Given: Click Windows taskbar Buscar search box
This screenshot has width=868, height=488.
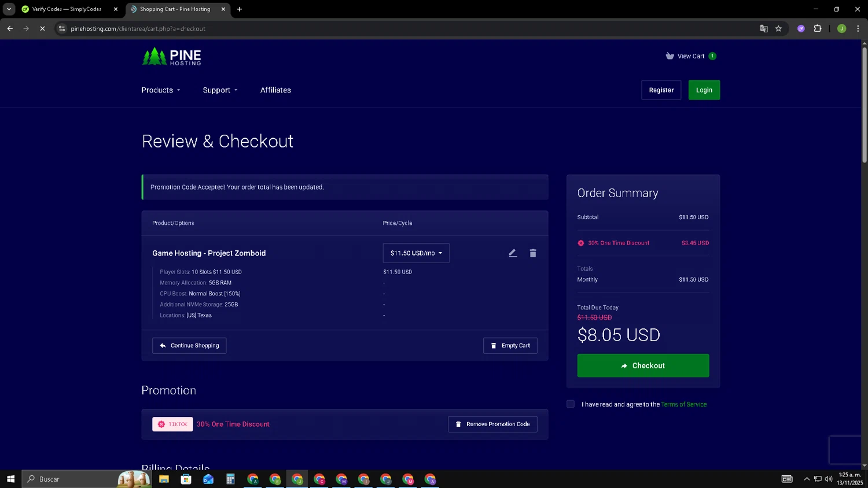Looking at the screenshot, I should (87, 479).
